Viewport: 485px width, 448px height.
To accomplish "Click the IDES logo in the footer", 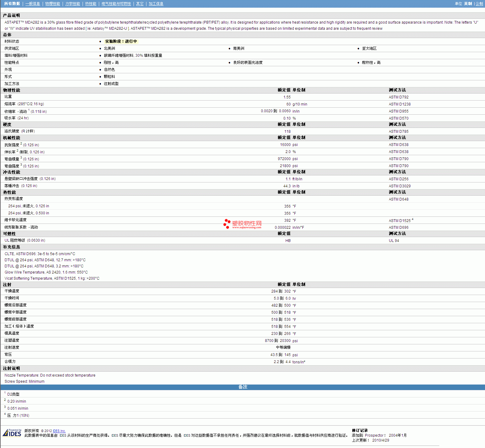I will click(12, 433).
